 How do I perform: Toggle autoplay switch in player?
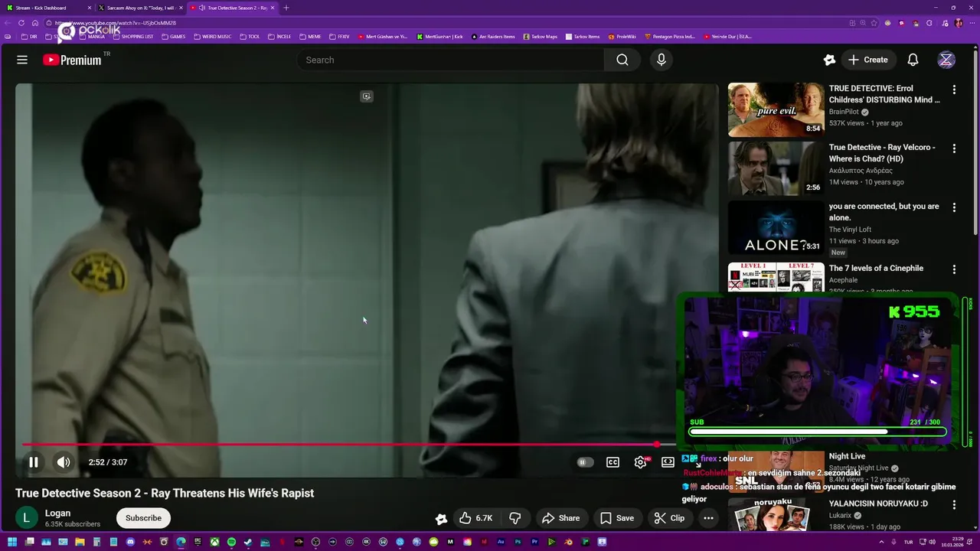coord(585,462)
